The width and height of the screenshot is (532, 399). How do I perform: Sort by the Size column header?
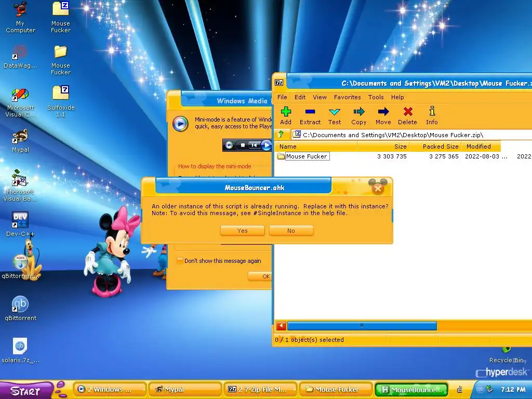tap(383, 146)
